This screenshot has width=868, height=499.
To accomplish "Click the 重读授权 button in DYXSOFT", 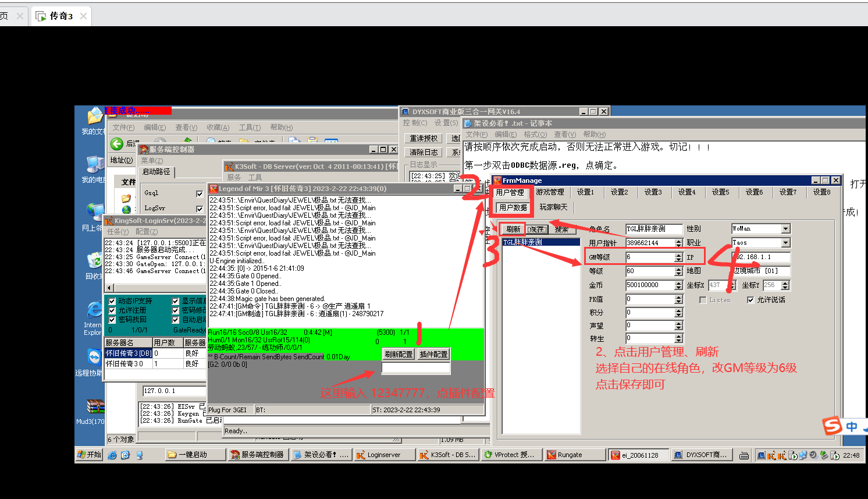I will tap(424, 139).
